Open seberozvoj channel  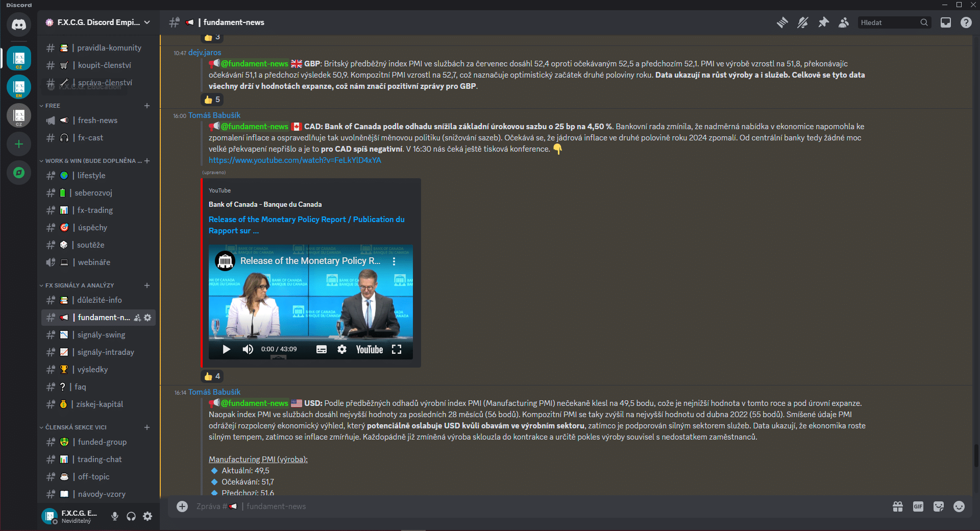click(x=99, y=193)
